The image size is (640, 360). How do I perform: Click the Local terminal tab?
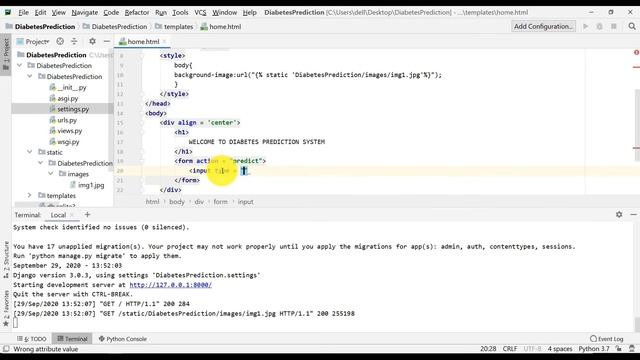[58, 215]
